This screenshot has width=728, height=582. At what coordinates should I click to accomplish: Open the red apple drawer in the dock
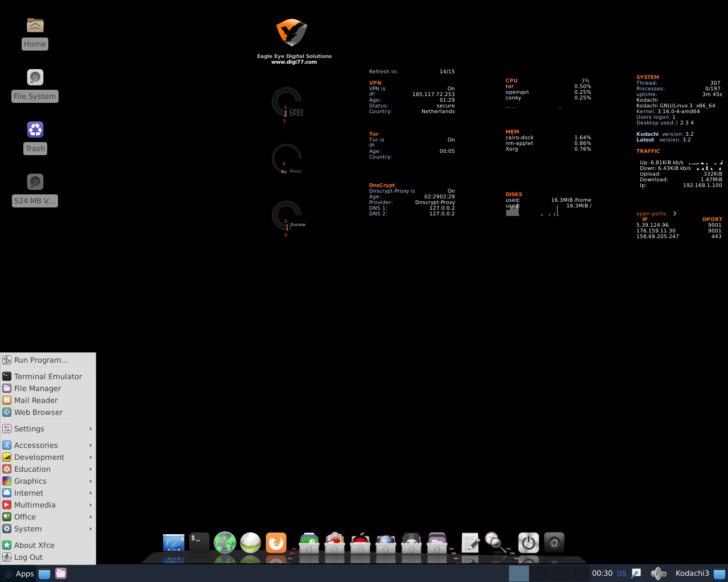pyautogui.click(x=360, y=543)
